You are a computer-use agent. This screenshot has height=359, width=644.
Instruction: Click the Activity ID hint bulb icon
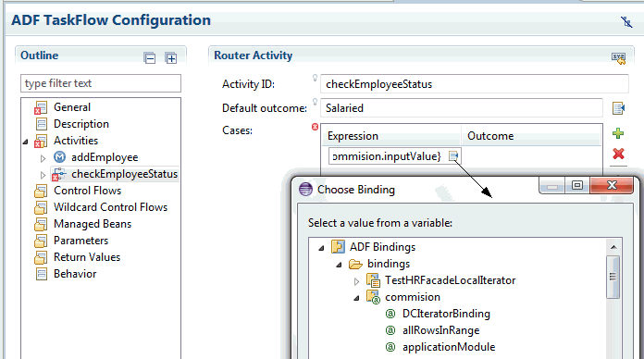click(x=315, y=78)
